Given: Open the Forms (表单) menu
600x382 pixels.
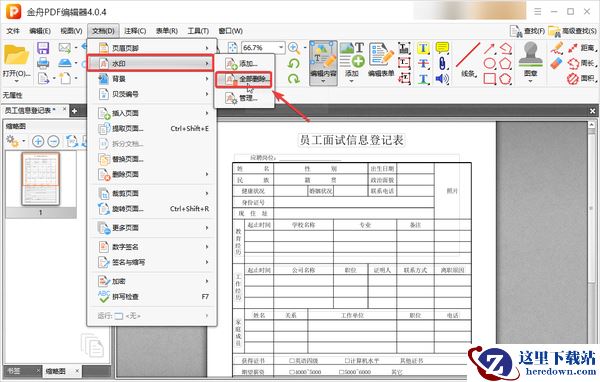Looking at the screenshot, I should [x=166, y=31].
